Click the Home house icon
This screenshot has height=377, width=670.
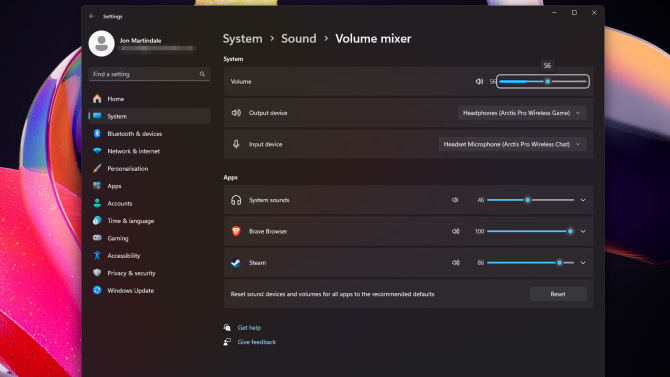pyautogui.click(x=97, y=99)
